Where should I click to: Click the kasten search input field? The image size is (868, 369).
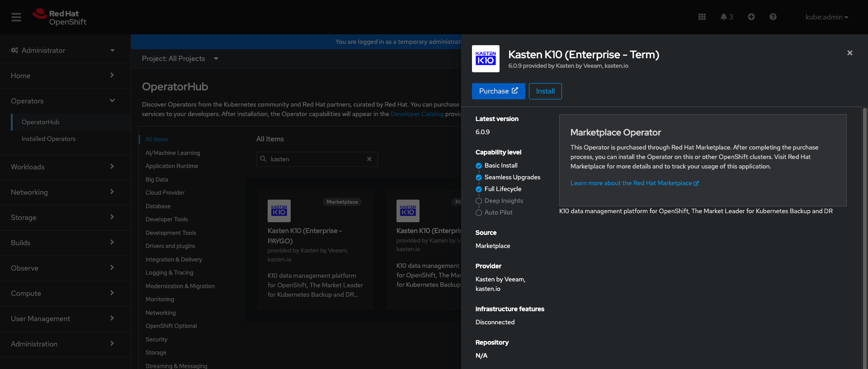click(x=316, y=159)
